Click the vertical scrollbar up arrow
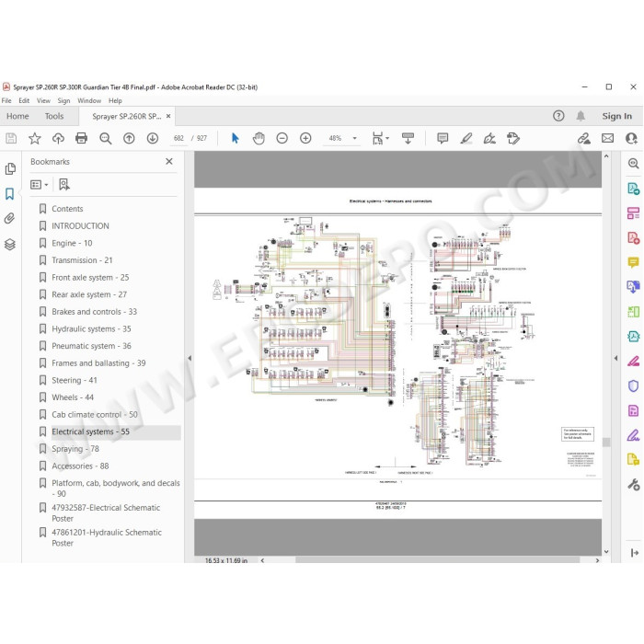Viewport: 644px width, 644px height. 606,156
